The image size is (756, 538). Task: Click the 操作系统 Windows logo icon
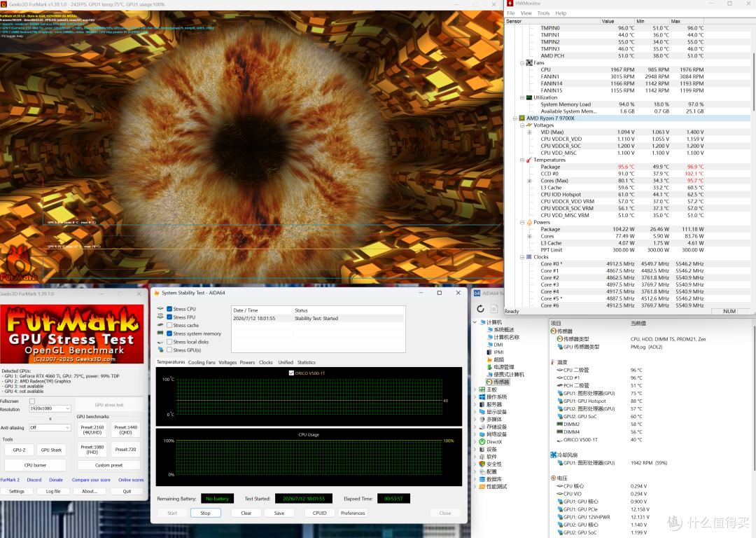(482, 396)
